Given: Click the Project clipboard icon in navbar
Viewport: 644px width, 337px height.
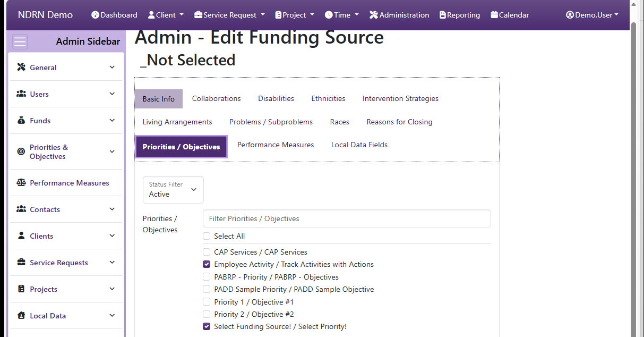Looking at the screenshot, I should (x=278, y=15).
